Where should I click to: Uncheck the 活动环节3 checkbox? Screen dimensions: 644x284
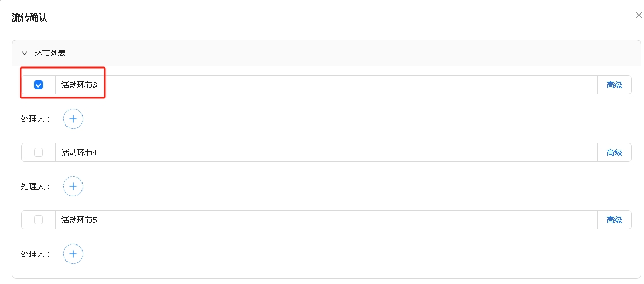point(39,85)
